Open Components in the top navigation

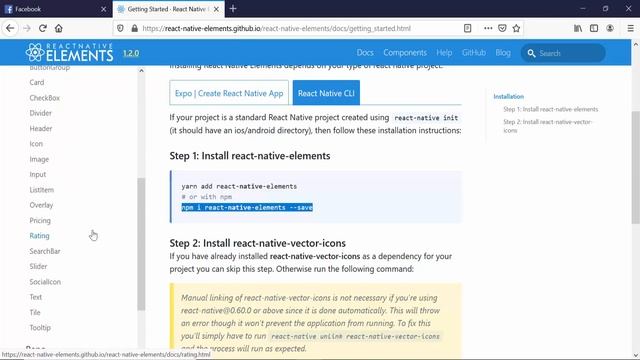(x=405, y=53)
